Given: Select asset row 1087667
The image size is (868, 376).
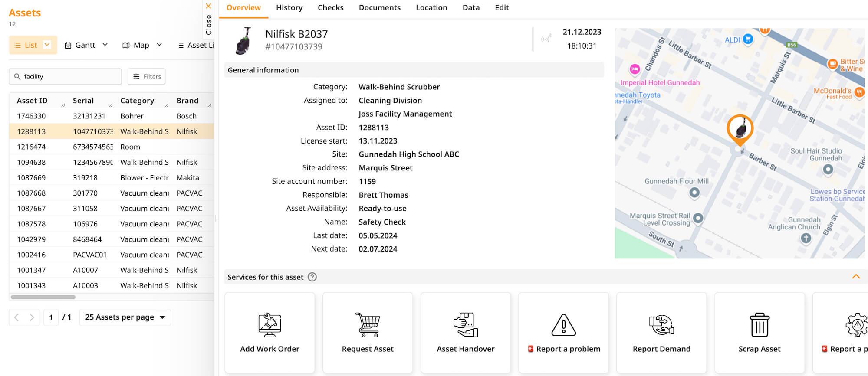Looking at the screenshot, I should (x=112, y=209).
